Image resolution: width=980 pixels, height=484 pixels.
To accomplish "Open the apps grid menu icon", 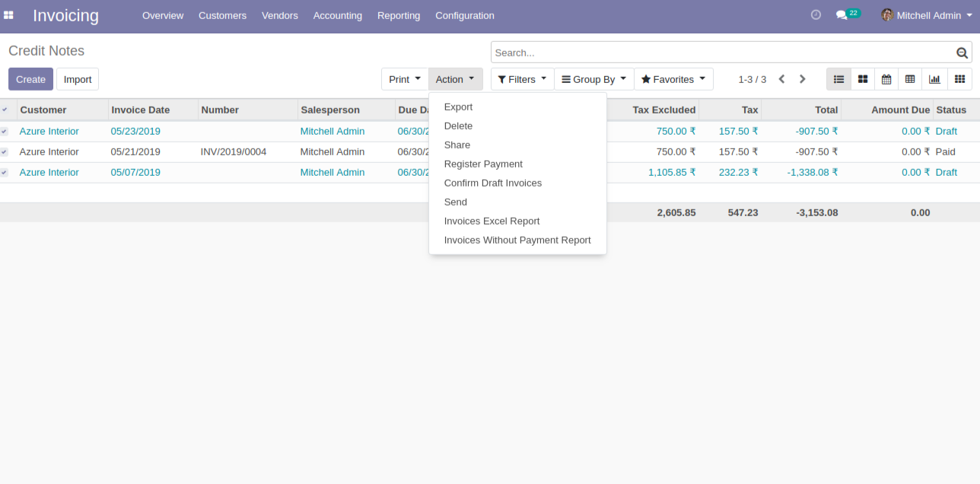I will [8, 15].
